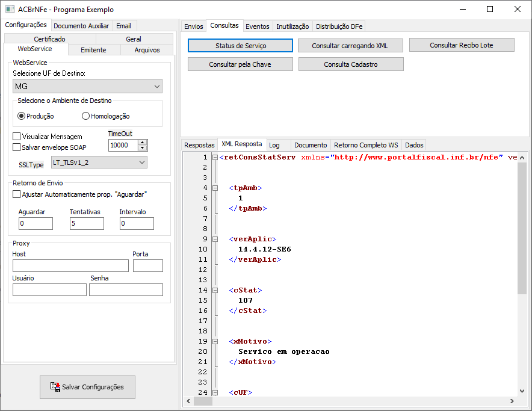This screenshot has height=411, width=532.
Task: Click the Consultar pela Chave button
Action: click(240, 64)
